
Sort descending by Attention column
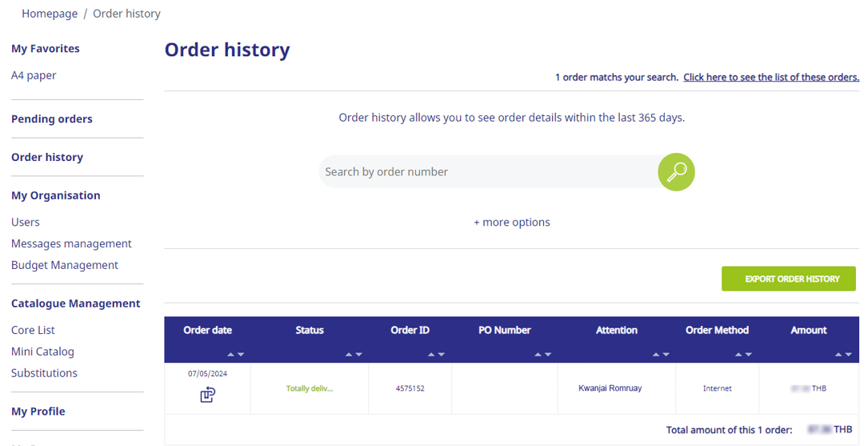pos(666,355)
